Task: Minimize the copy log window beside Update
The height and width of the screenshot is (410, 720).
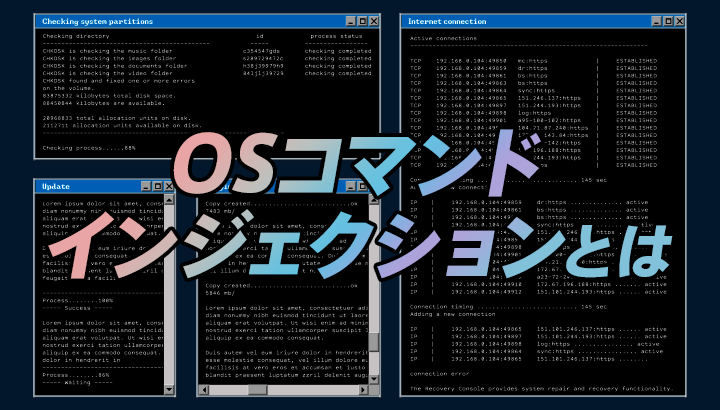Action: tap(351, 186)
